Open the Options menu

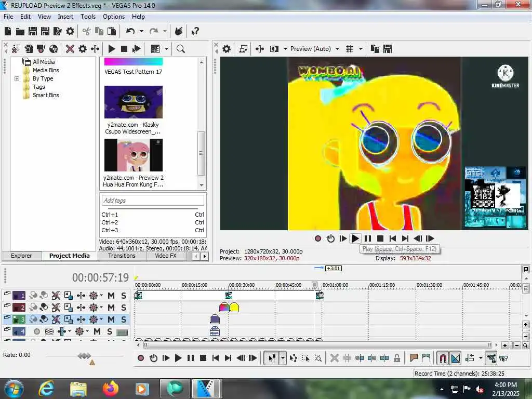114,16
